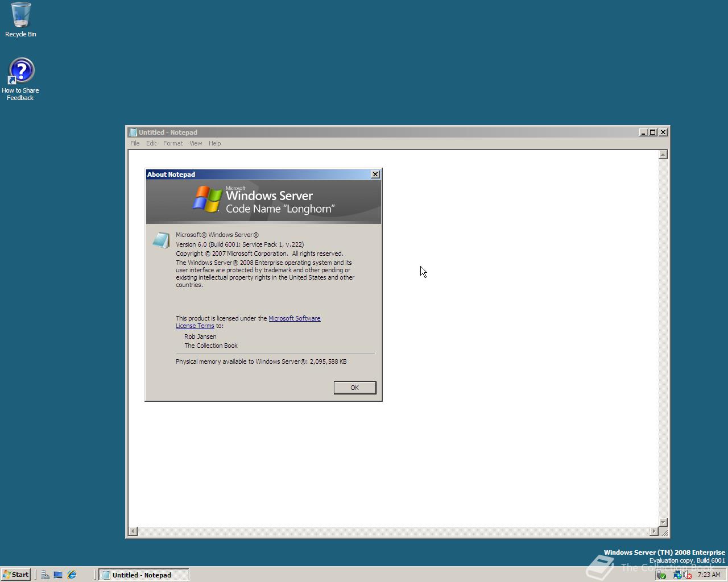Open the Help menu in Notepad
The width and height of the screenshot is (728, 582).
tap(214, 143)
